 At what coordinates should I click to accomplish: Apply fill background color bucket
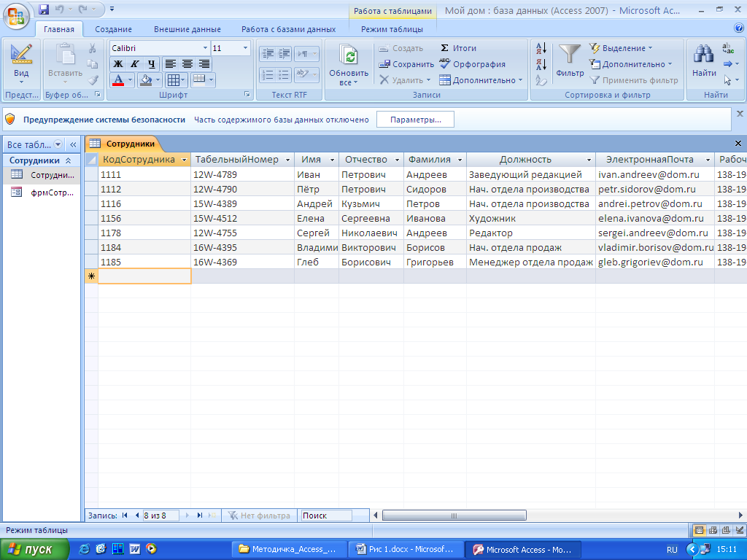[146, 80]
